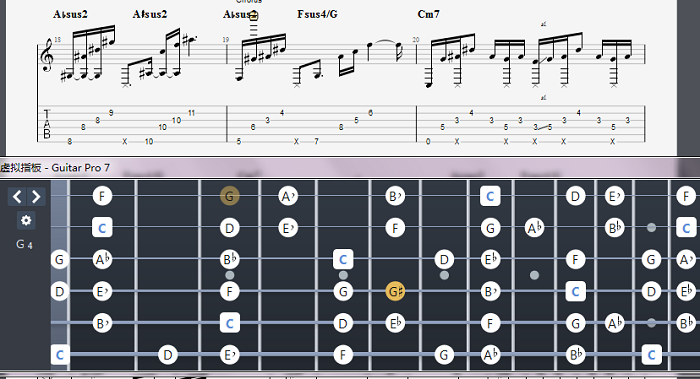Select the C root note on second string

coord(102,228)
